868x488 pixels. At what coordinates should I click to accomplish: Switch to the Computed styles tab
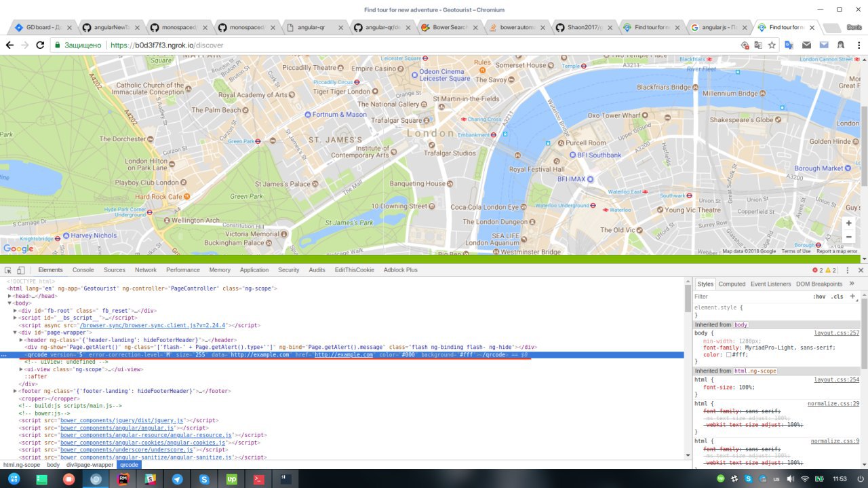click(732, 284)
